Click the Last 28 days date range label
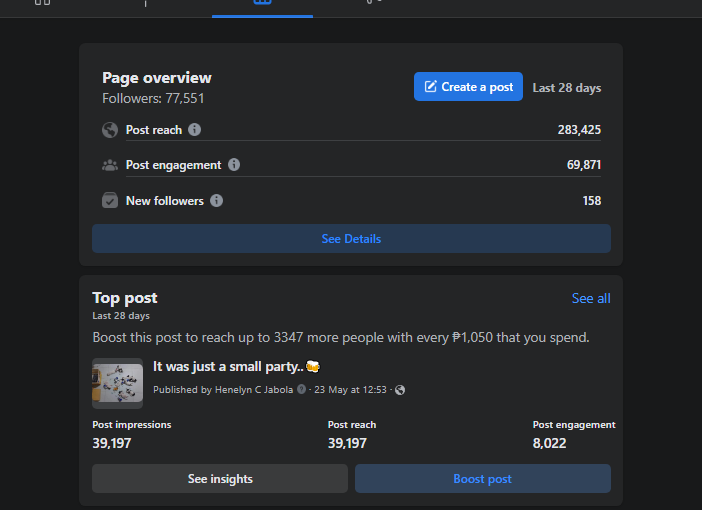 (x=567, y=88)
